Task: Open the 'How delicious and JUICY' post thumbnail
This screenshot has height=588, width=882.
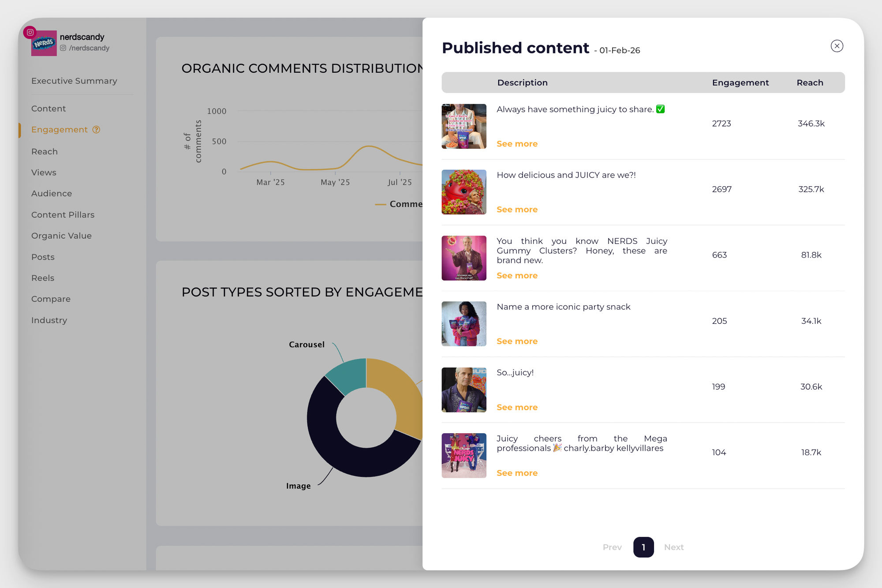Action: point(463,192)
